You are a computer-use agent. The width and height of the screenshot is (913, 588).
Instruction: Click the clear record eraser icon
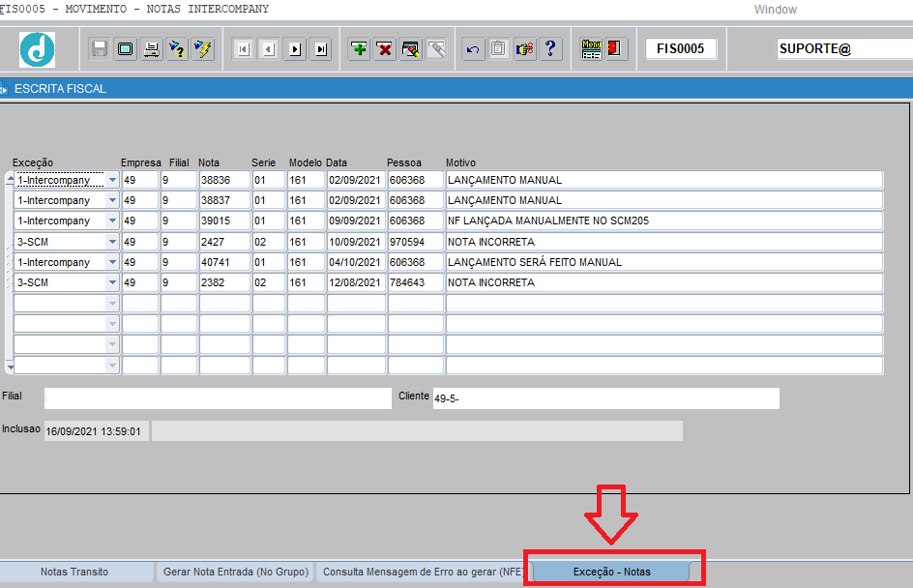tap(411, 49)
